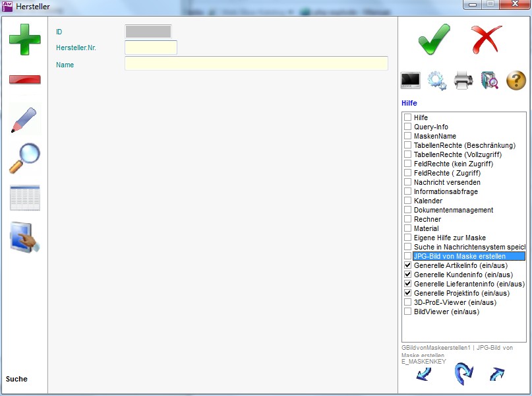Open the table list view icon
This screenshot has height=396, width=532.
pyautogui.click(x=24, y=198)
